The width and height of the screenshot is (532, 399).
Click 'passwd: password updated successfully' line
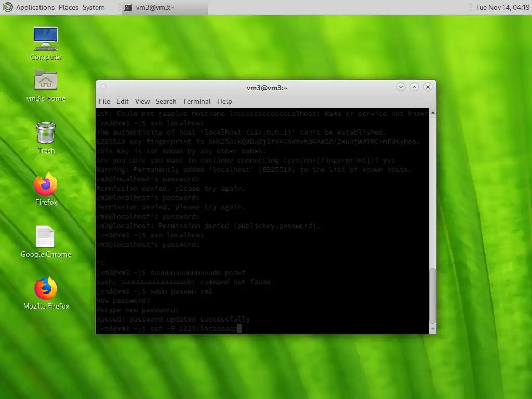[173, 320]
